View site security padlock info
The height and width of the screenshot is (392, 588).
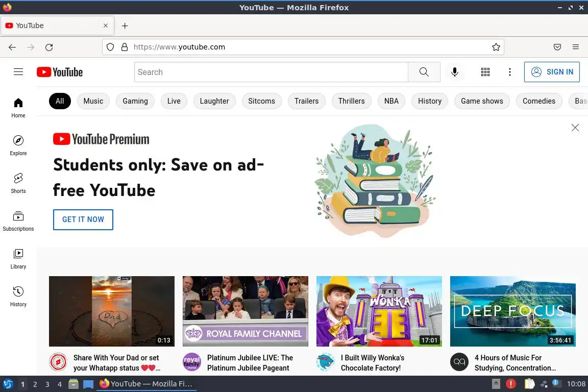coord(125,47)
